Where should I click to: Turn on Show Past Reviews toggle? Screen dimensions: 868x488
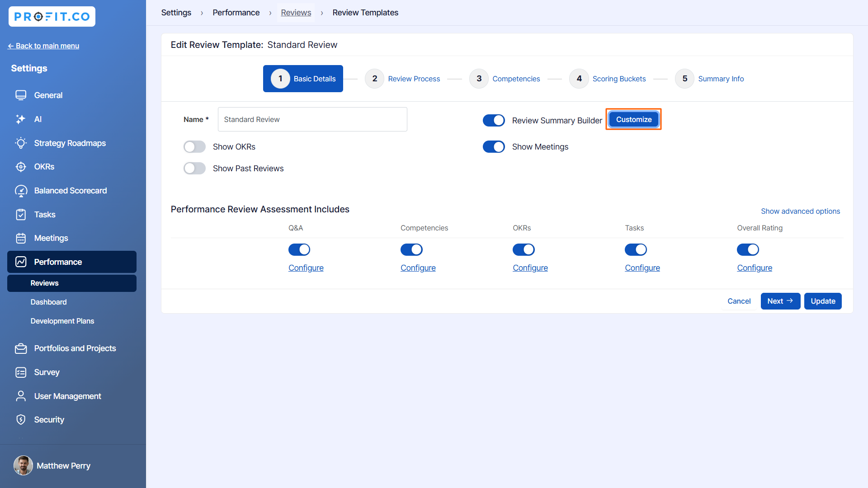pyautogui.click(x=194, y=169)
